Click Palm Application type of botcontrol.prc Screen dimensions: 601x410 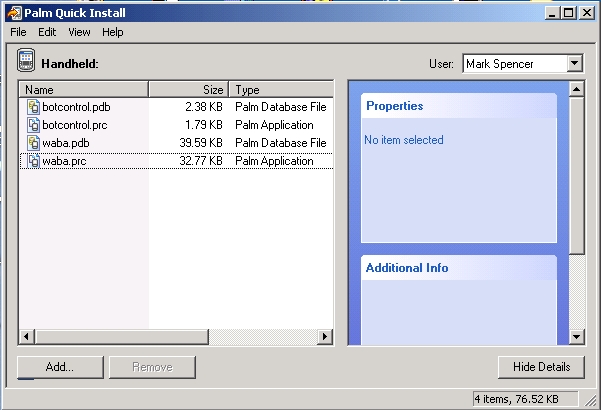tap(274, 125)
